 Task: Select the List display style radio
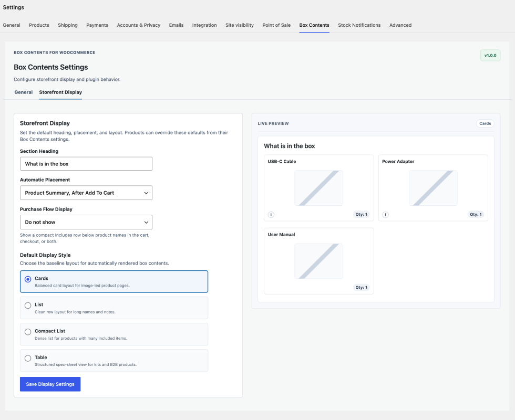click(x=28, y=306)
